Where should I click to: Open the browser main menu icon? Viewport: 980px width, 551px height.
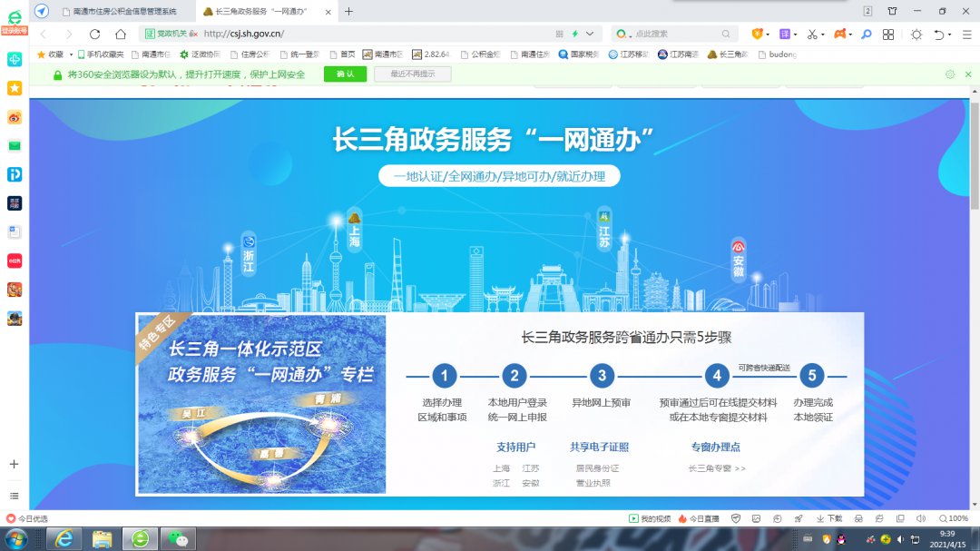tap(967, 34)
